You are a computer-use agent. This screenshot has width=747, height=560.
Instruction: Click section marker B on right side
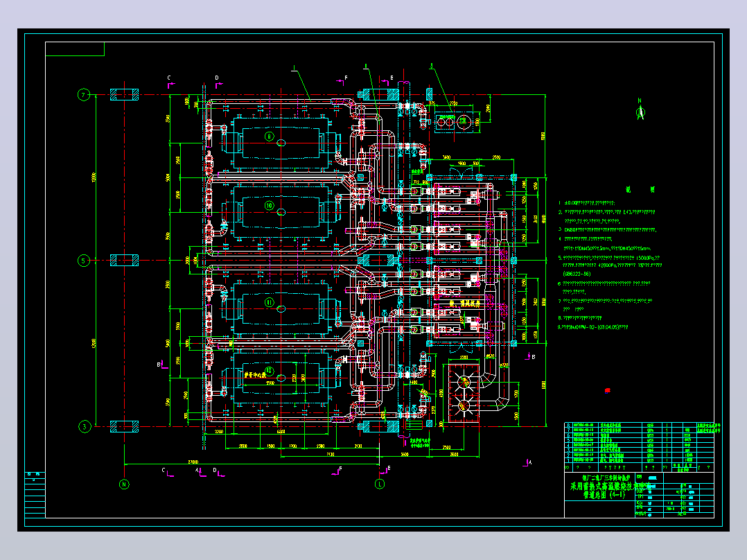click(529, 356)
